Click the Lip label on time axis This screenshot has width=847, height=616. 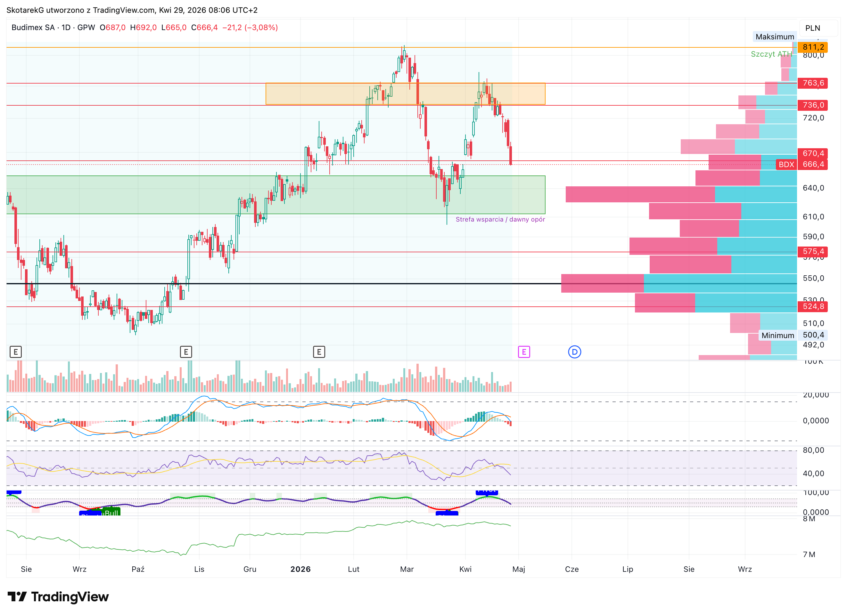pyautogui.click(x=628, y=569)
